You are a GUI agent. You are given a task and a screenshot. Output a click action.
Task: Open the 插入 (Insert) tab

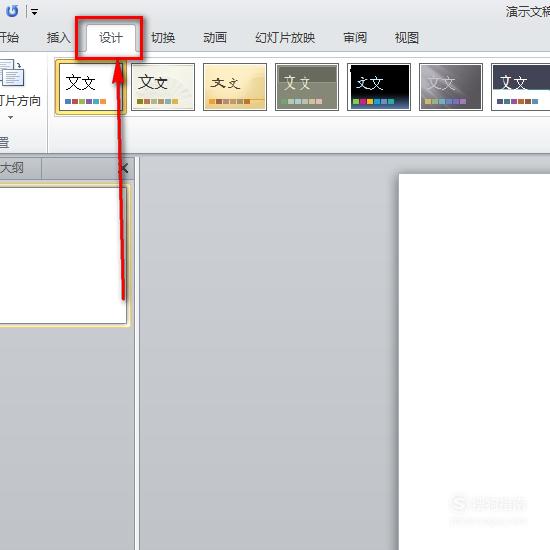click(58, 38)
